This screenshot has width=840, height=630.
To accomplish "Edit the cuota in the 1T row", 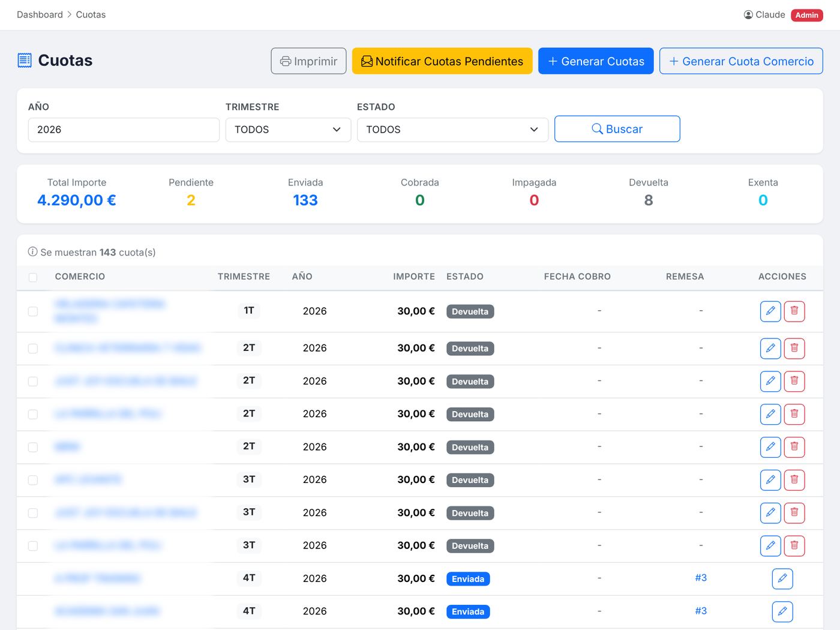I will 770,311.
